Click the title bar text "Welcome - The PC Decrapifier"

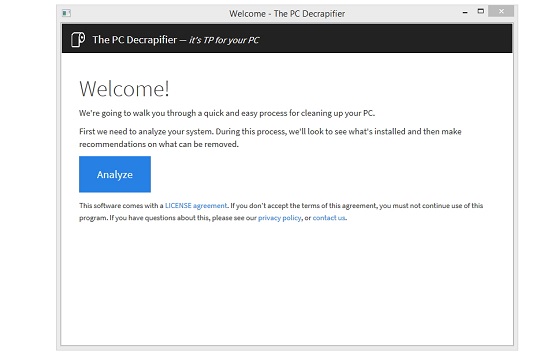coord(287,14)
